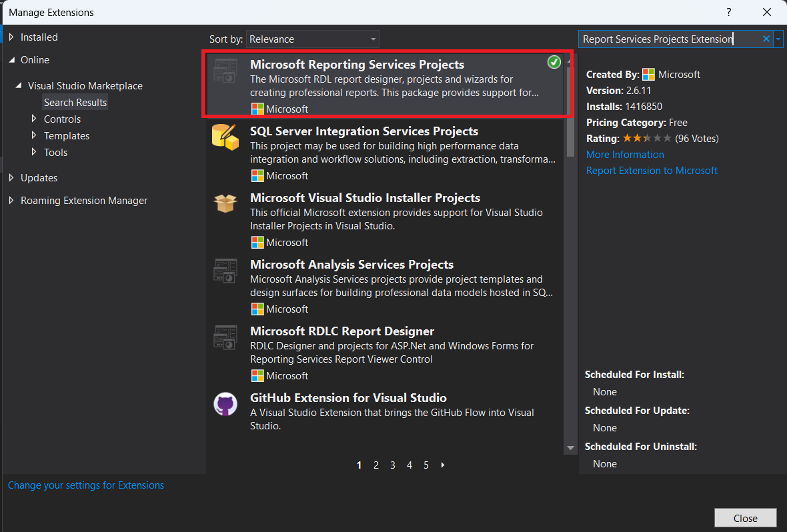
Task: Click the Scheduled For Install label
Action: click(x=634, y=375)
